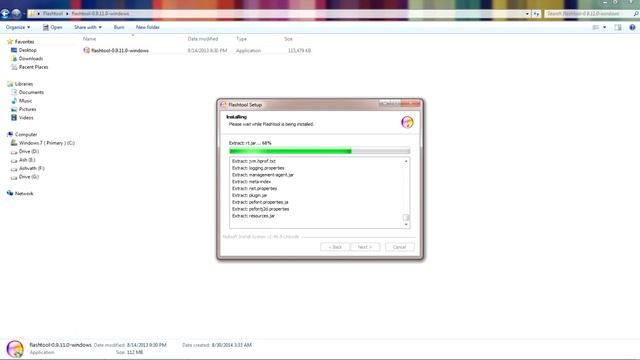This screenshot has height=360, width=640.
Task: Select 'Extract: plugin.jar' log line
Action: coord(249,196)
